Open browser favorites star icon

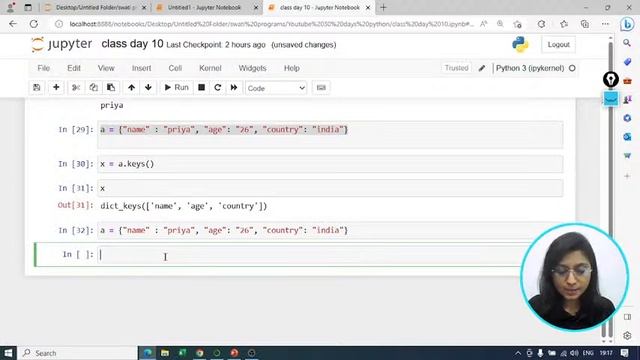coord(564,24)
